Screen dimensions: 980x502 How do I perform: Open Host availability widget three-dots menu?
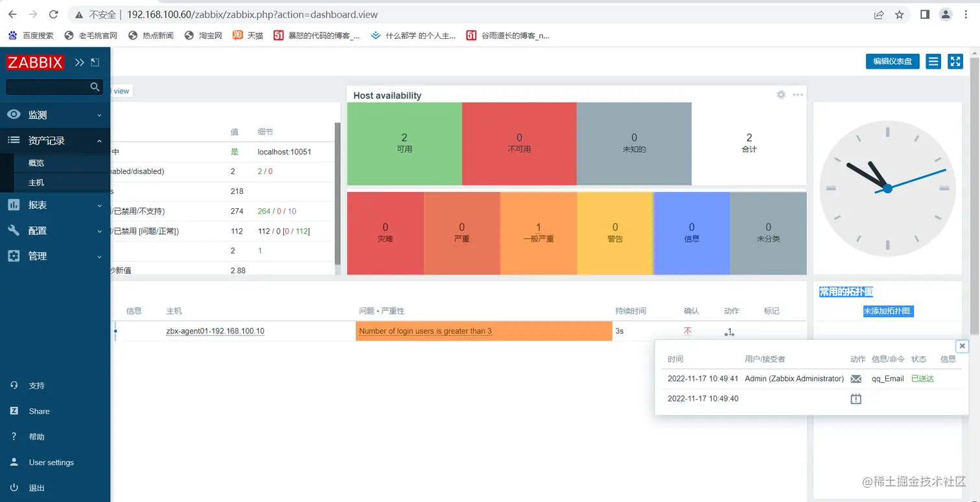pyautogui.click(x=798, y=95)
